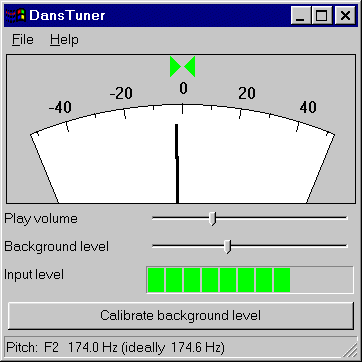Open the Help menu
Viewport: 362px width, 362px height.
tap(64, 40)
